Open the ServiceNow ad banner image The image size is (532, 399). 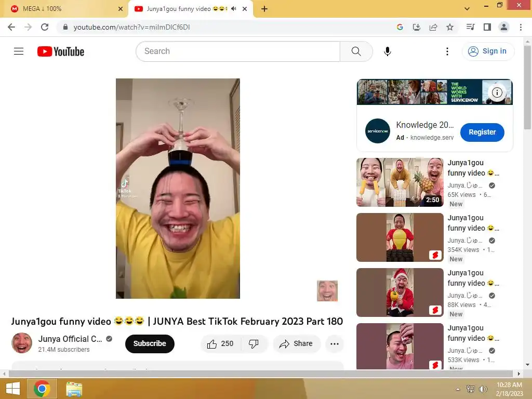tap(435, 92)
